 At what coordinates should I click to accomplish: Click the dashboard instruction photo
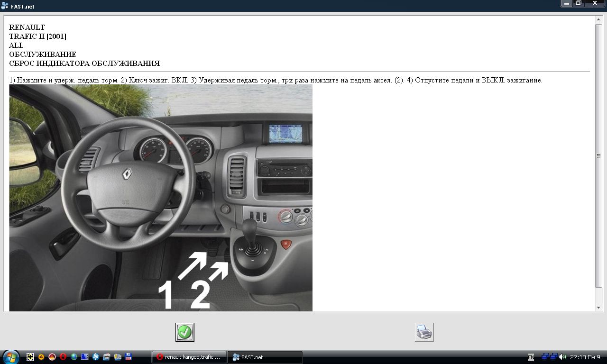(x=161, y=198)
